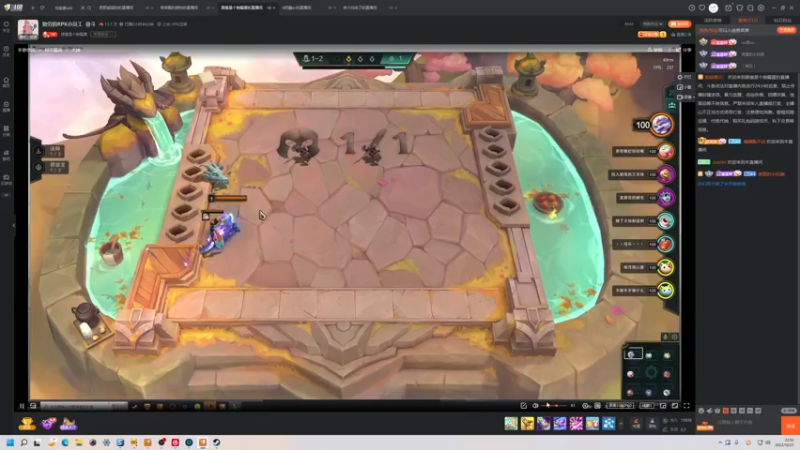This screenshot has width=800, height=450.
Task: Send the blue snowflake gift
Action: click(x=609, y=423)
